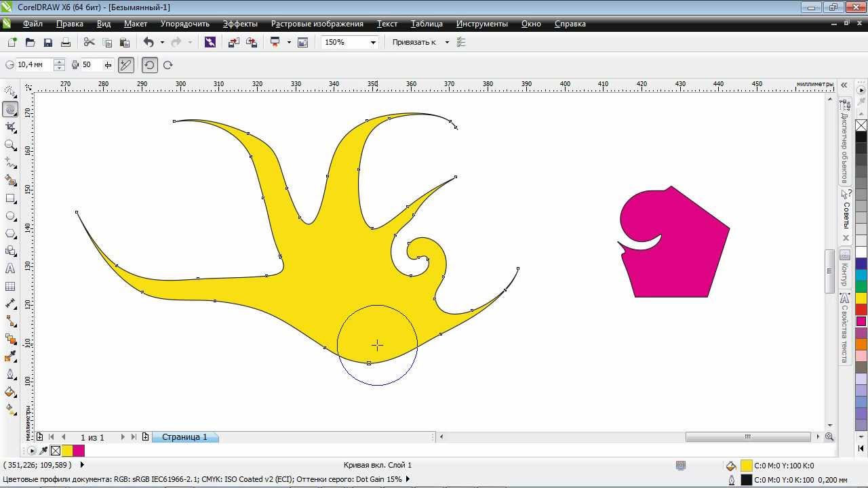Viewport: 868px width, 488px height.
Task: Open the Эффекты menu
Action: tap(240, 24)
